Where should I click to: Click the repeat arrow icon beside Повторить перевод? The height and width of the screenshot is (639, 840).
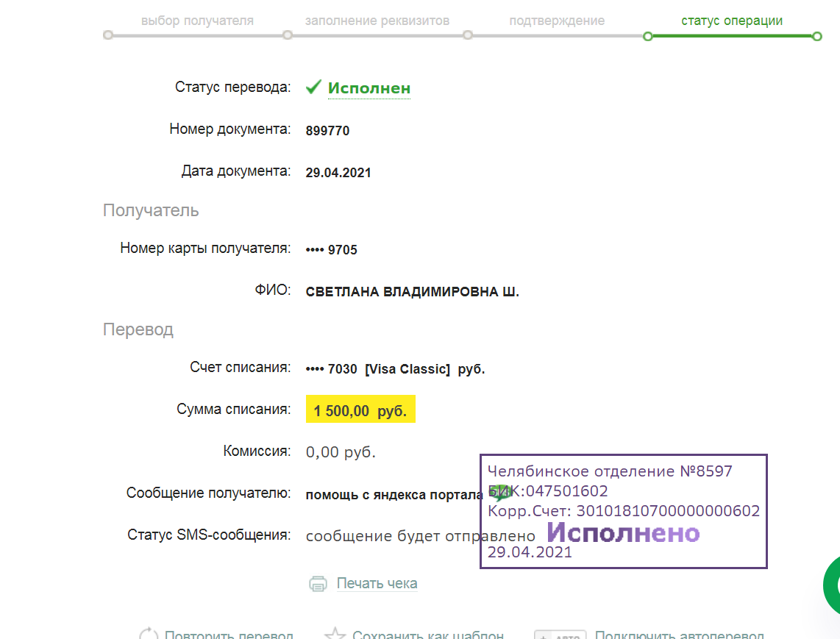pyautogui.click(x=149, y=634)
